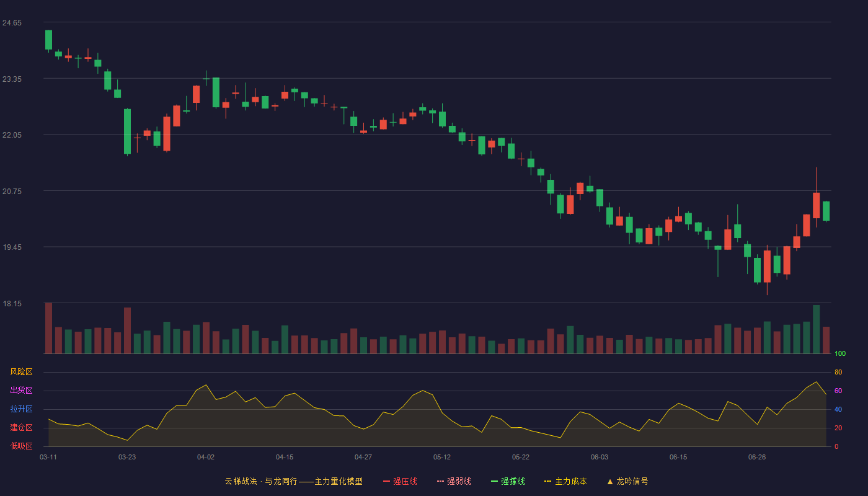Click the green 100 indicator axis value

tap(840, 354)
